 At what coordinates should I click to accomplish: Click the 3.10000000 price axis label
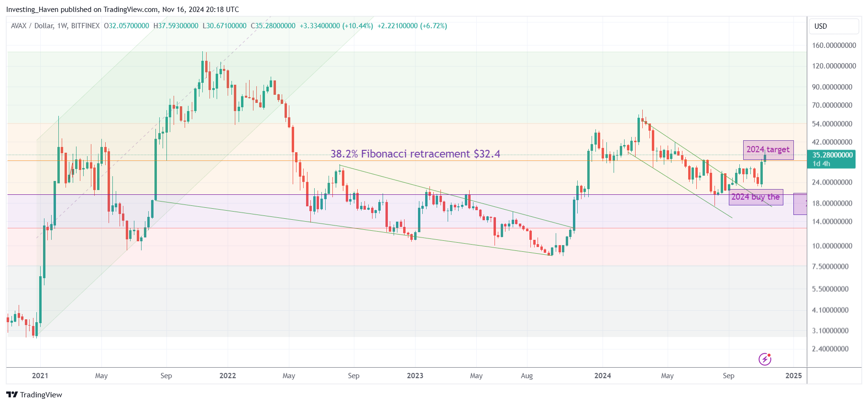pyautogui.click(x=830, y=331)
